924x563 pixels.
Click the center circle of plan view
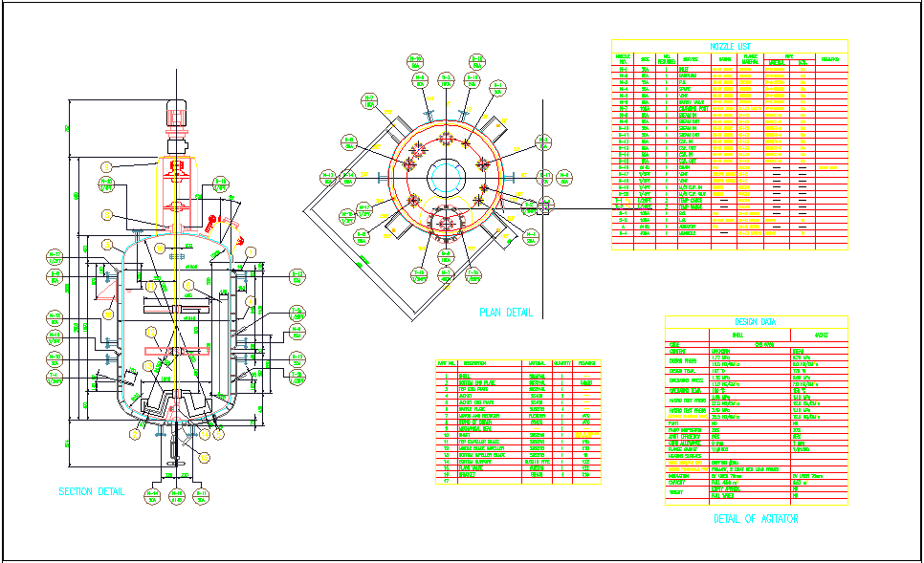tap(444, 177)
